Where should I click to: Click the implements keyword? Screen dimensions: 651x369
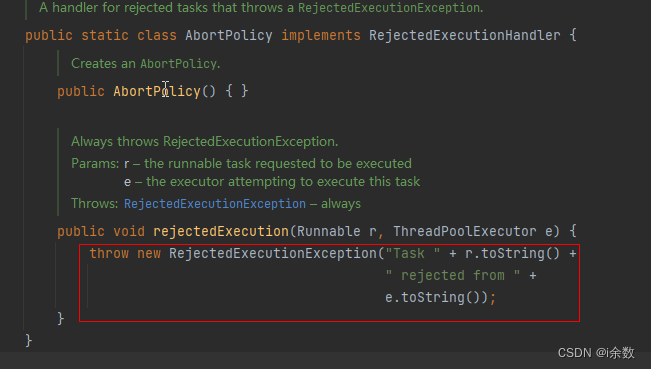click(x=321, y=36)
